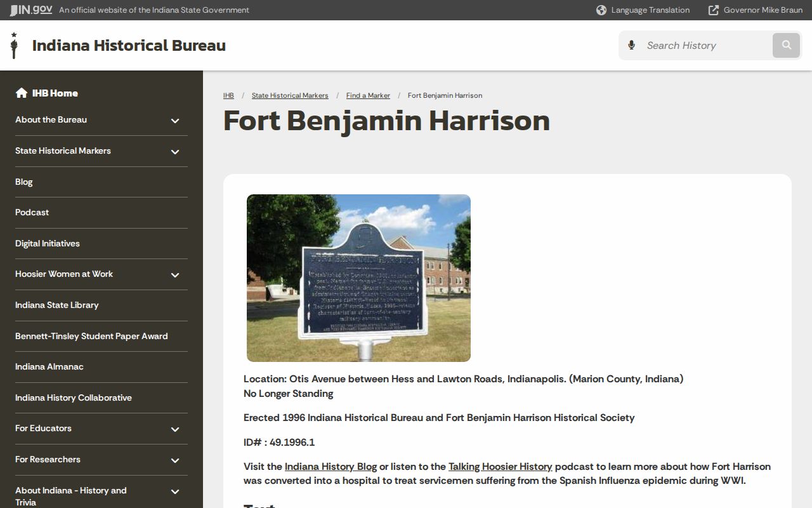This screenshot has width=812, height=508.
Task: Click the IN.gov logo
Action: 30,10
